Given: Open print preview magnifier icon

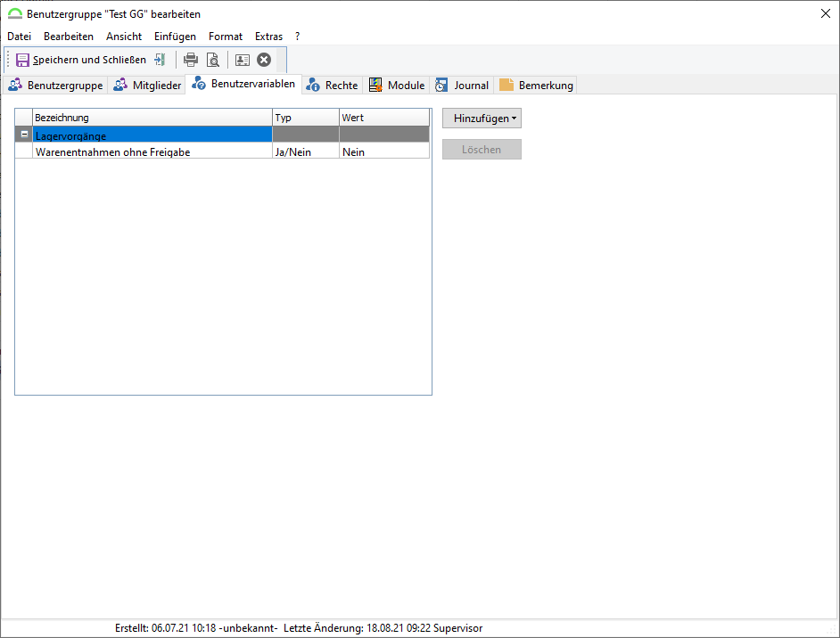Looking at the screenshot, I should [x=213, y=60].
